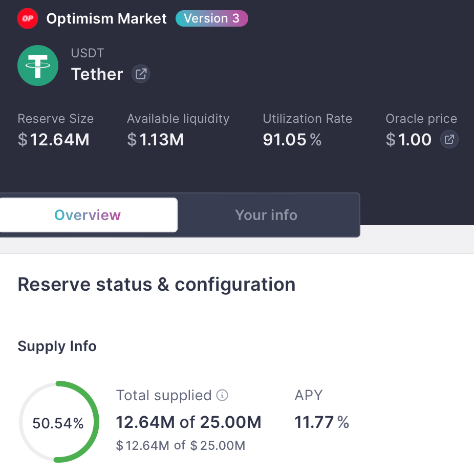Switch to the Your info tab
The image size is (474, 476).
coord(266,214)
